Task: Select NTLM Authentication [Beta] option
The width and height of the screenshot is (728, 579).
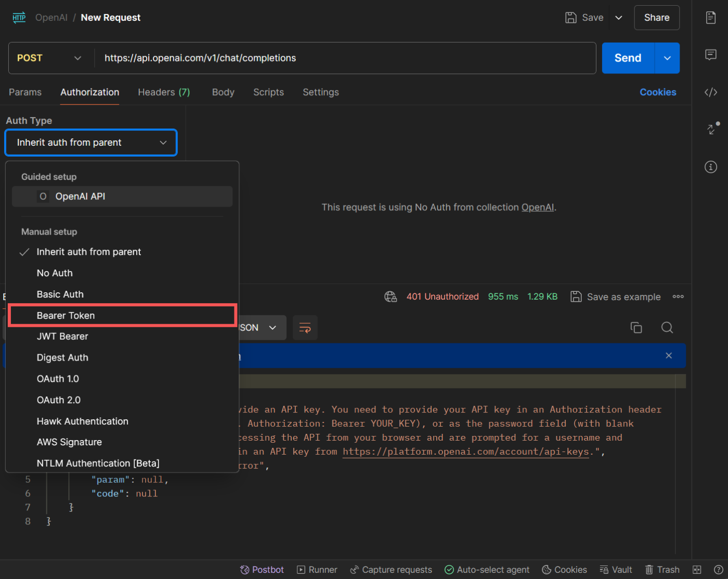Action: [122, 464]
